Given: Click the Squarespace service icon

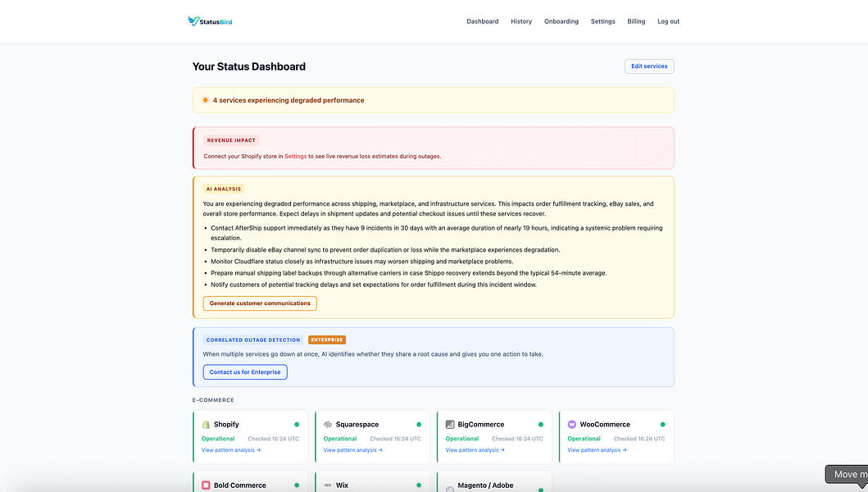Looking at the screenshot, I should click(x=328, y=425).
